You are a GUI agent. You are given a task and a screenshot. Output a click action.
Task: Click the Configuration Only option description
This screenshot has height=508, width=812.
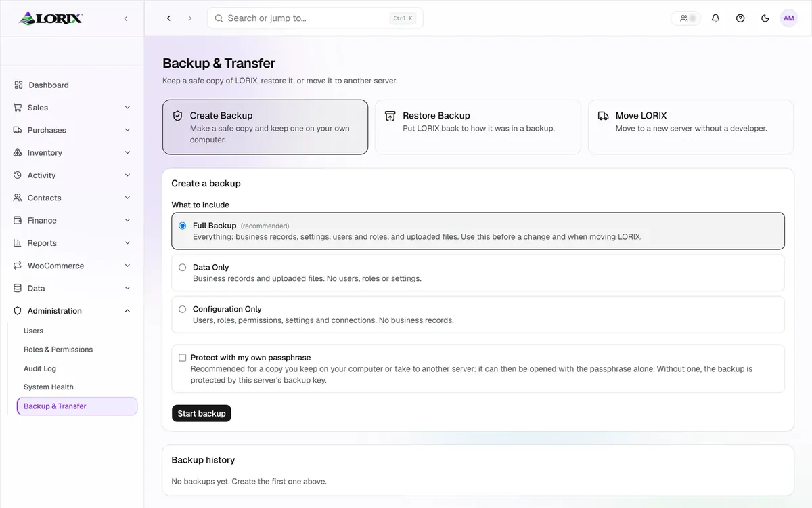(323, 320)
